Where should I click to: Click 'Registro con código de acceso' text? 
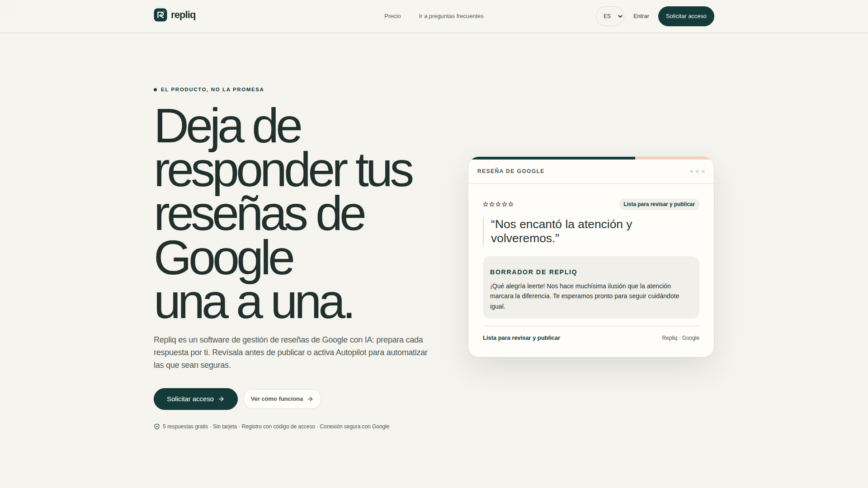click(x=278, y=427)
